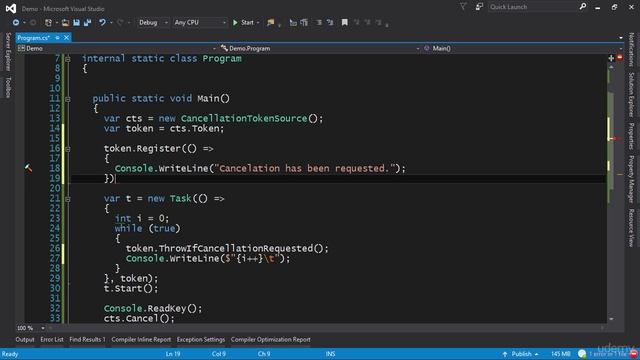The height and width of the screenshot is (360, 640).
Task: Open the Exception Settings tab
Action: [x=201, y=339]
